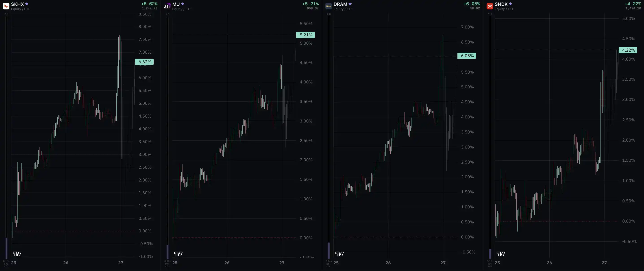This screenshot has width=644, height=271.
Task: Click the +6.62% change in SKHX header
Action: [149, 4]
